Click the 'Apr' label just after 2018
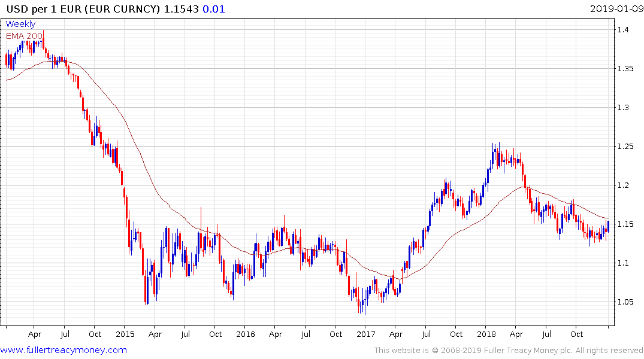The height and width of the screenshot is (359, 644). point(516,334)
